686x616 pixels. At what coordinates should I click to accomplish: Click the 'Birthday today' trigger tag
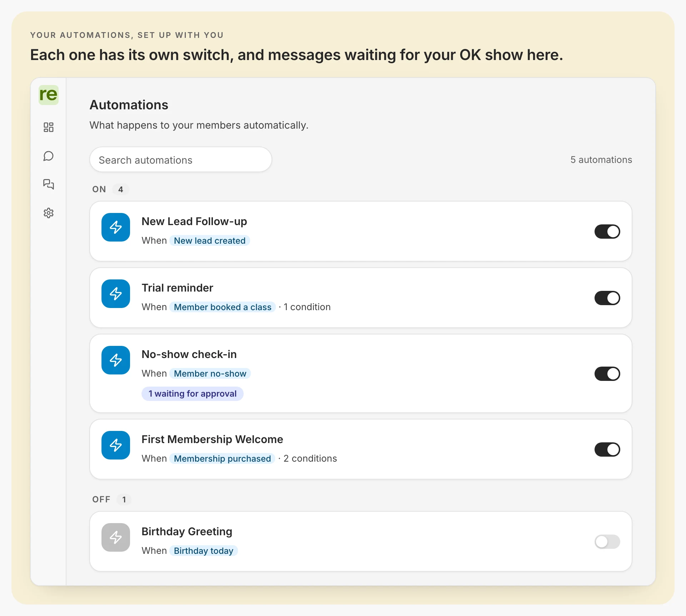tap(204, 551)
